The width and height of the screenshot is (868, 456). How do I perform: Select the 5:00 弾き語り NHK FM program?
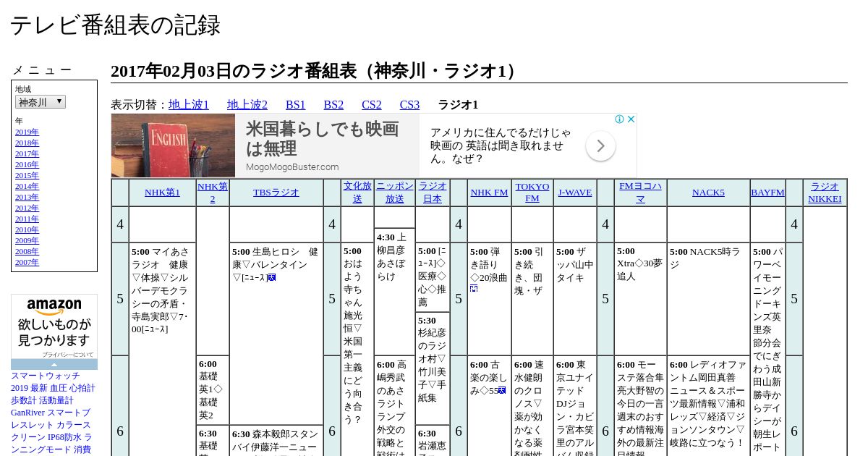(490, 270)
